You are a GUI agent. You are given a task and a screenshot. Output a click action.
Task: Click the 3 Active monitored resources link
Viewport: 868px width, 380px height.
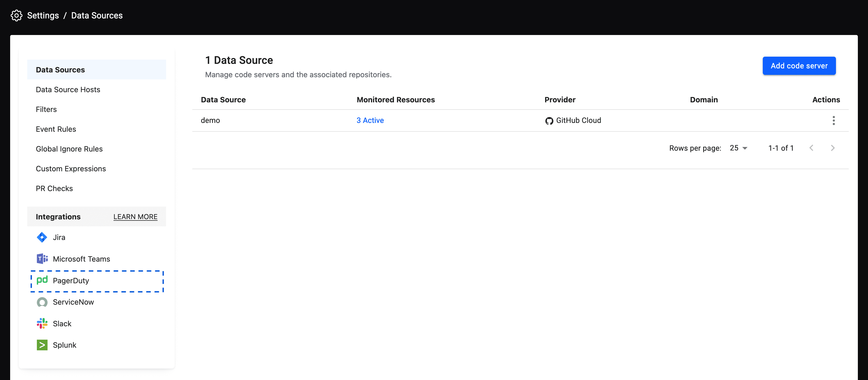[370, 120]
